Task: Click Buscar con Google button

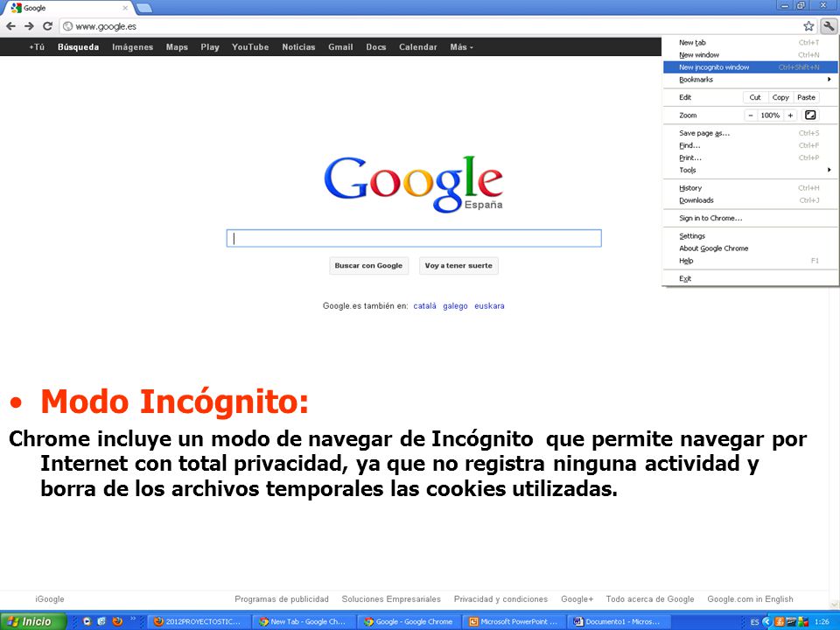Action: click(x=368, y=266)
